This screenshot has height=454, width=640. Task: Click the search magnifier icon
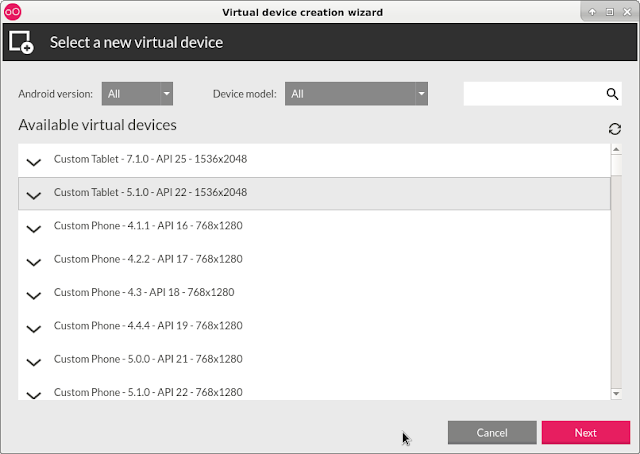tap(612, 94)
